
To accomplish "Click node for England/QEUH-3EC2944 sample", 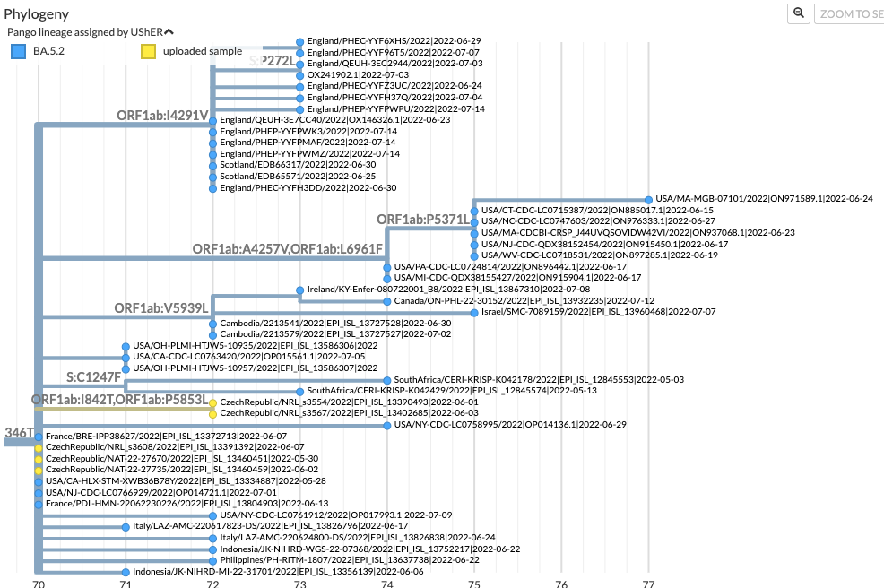I will click(x=300, y=65).
